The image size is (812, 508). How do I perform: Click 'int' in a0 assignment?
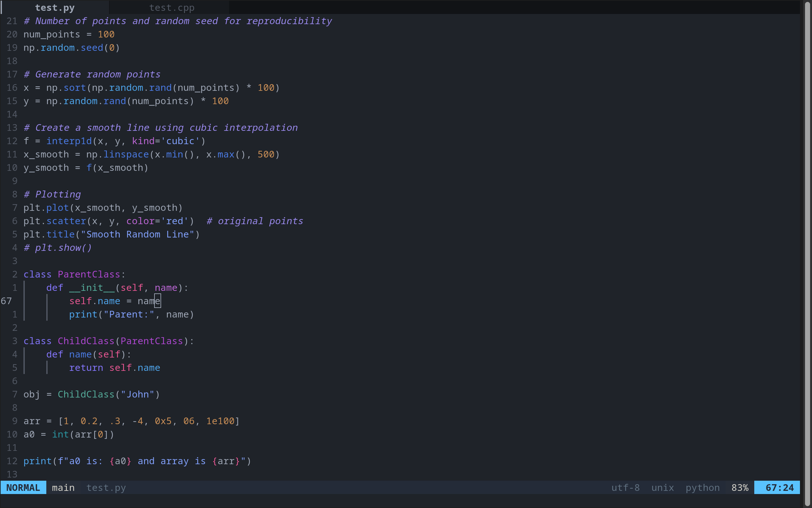pos(60,434)
